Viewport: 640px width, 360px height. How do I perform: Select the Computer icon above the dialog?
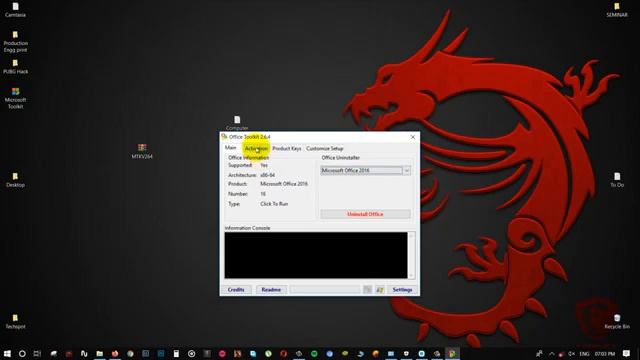tap(237, 123)
